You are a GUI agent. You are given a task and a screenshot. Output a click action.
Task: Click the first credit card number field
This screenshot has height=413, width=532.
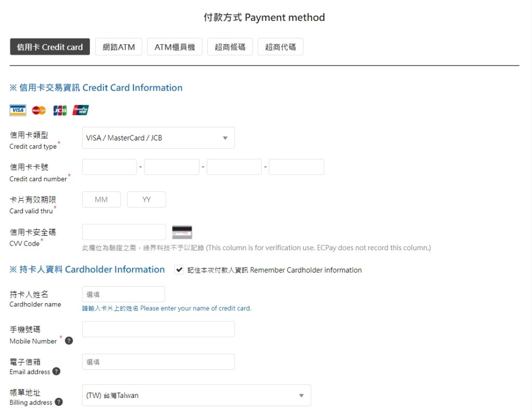click(109, 166)
